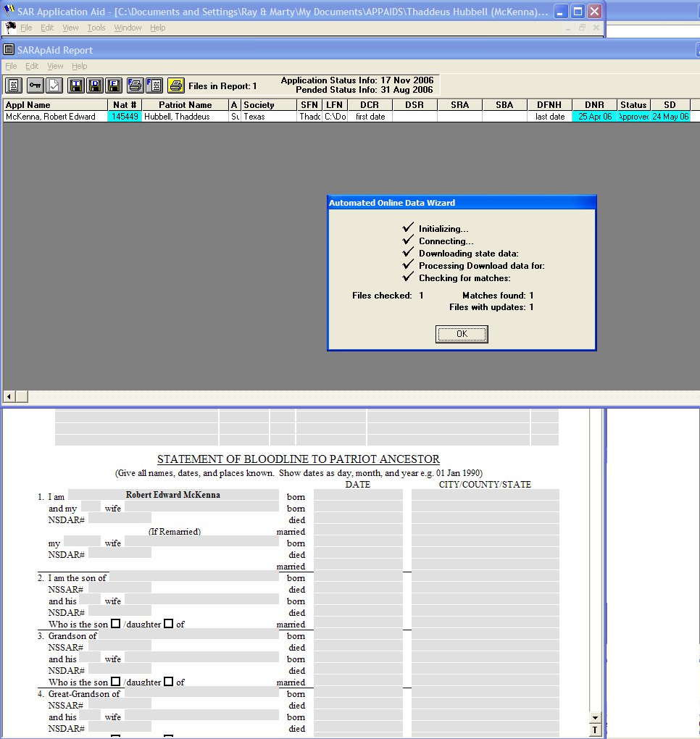700x739 pixels.
Task: Open the Help menu in SARApAid Report
Action: 80,66
